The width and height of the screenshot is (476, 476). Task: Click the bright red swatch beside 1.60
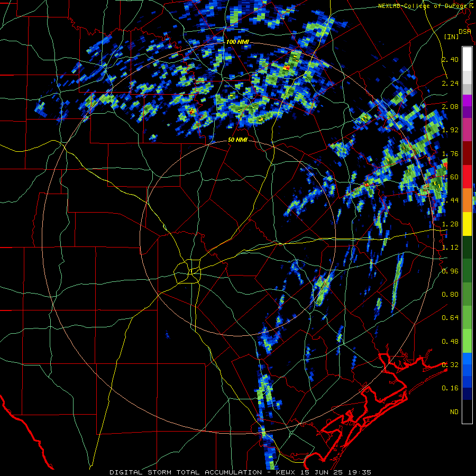[467, 177]
